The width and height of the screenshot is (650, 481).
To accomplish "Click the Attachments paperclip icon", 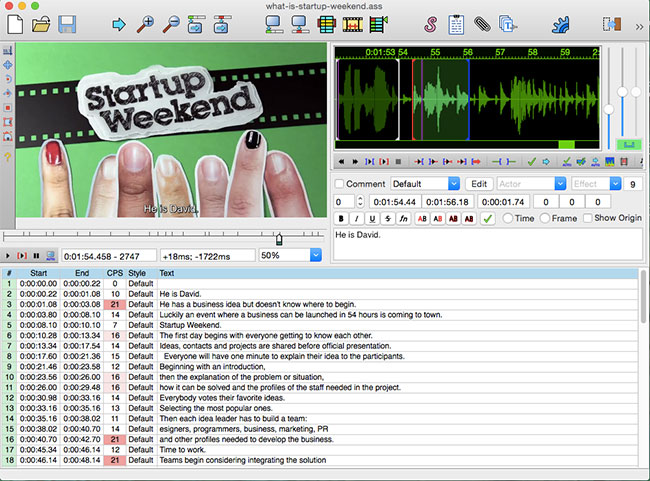I will [x=482, y=24].
